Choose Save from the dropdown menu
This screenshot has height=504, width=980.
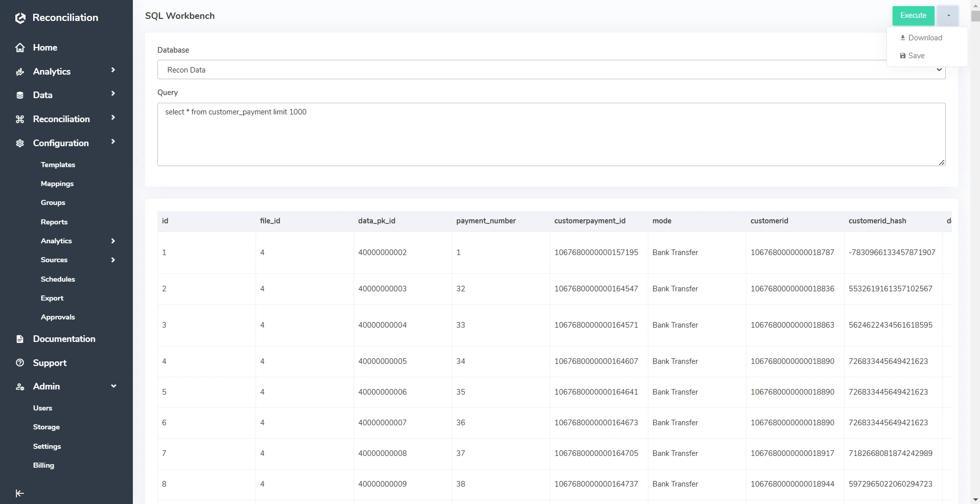916,55
